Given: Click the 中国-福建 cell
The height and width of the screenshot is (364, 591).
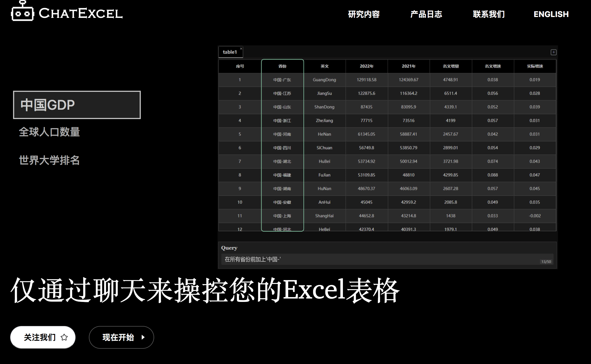Looking at the screenshot, I should click(x=282, y=175).
